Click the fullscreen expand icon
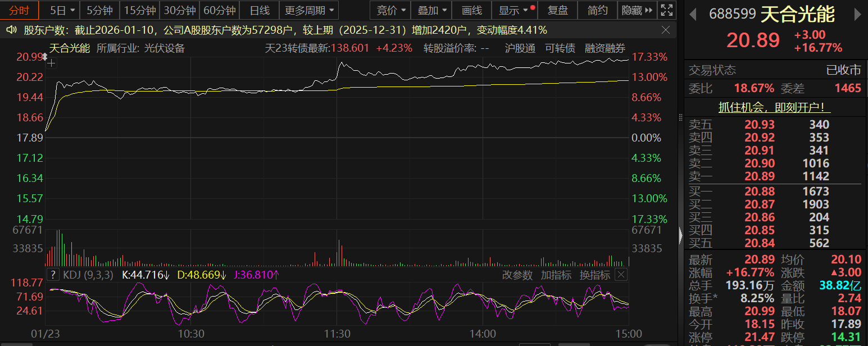The image size is (868, 346). [667, 10]
